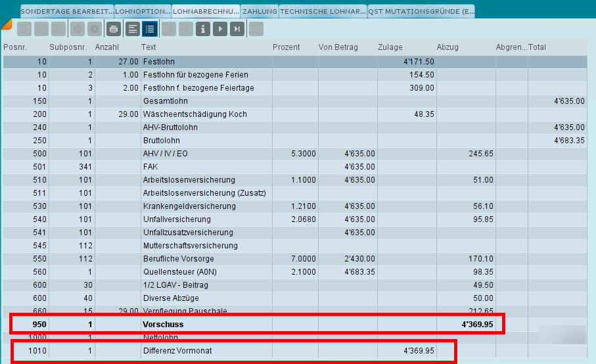The width and height of the screenshot is (596, 364).
Task: Open the info icon in the toolbar
Action: [203, 29]
